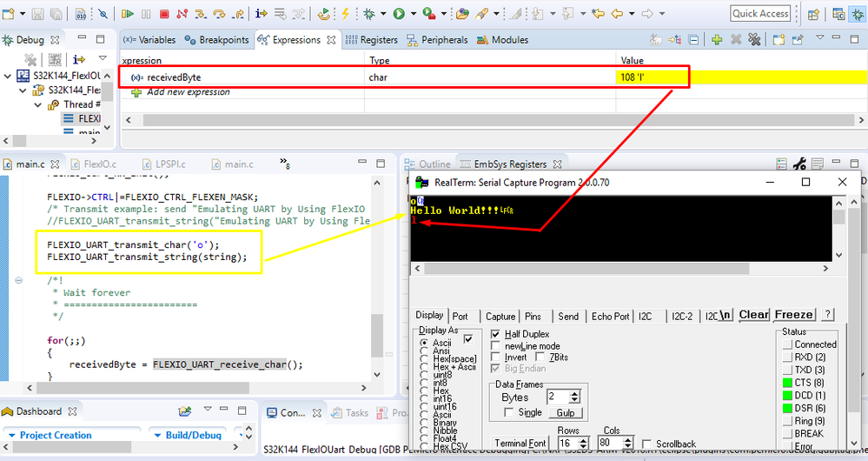868x461 pixels.
Task: Click the Back navigation arrow icon
Action: point(617,14)
